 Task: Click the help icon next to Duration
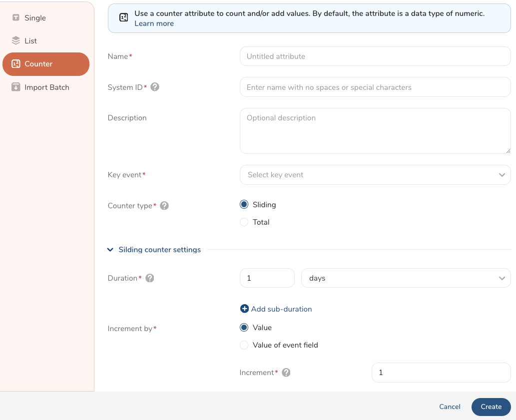149,278
